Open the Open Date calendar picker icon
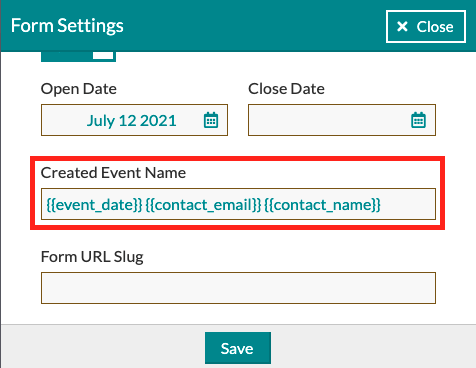The image size is (476, 368). tap(211, 120)
